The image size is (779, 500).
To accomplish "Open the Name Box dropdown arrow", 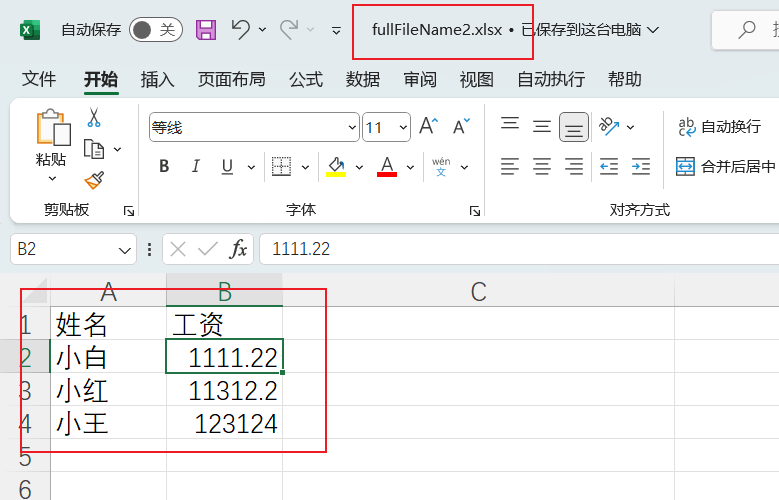I will tap(125, 250).
